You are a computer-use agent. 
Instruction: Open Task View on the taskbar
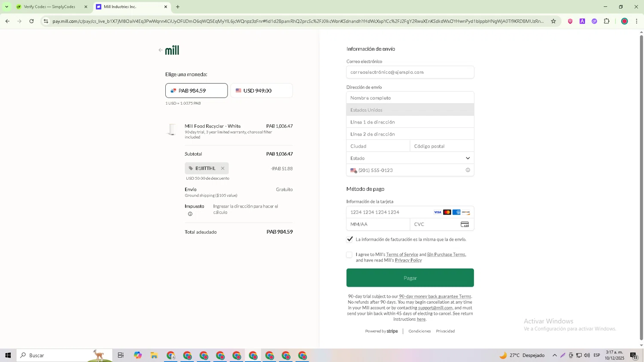(121, 355)
